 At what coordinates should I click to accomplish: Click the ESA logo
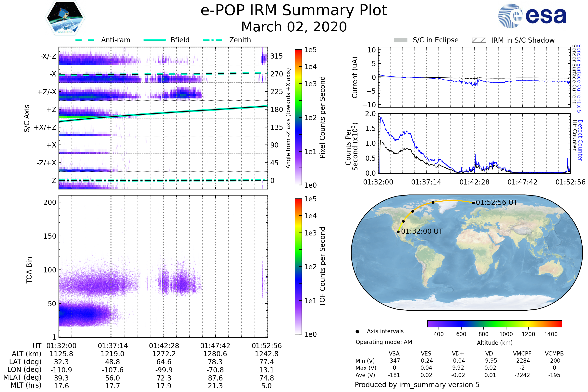pos(532,16)
